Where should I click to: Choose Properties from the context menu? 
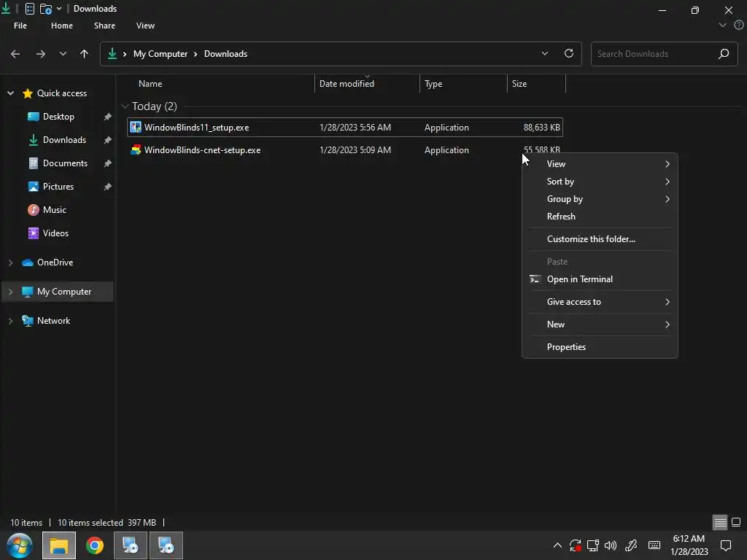(600, 347)
